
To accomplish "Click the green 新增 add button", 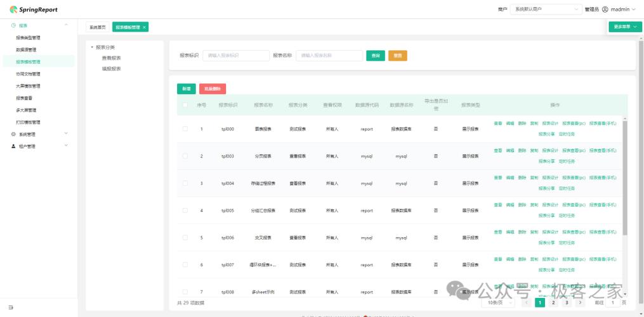I will (x=187, y=89).
